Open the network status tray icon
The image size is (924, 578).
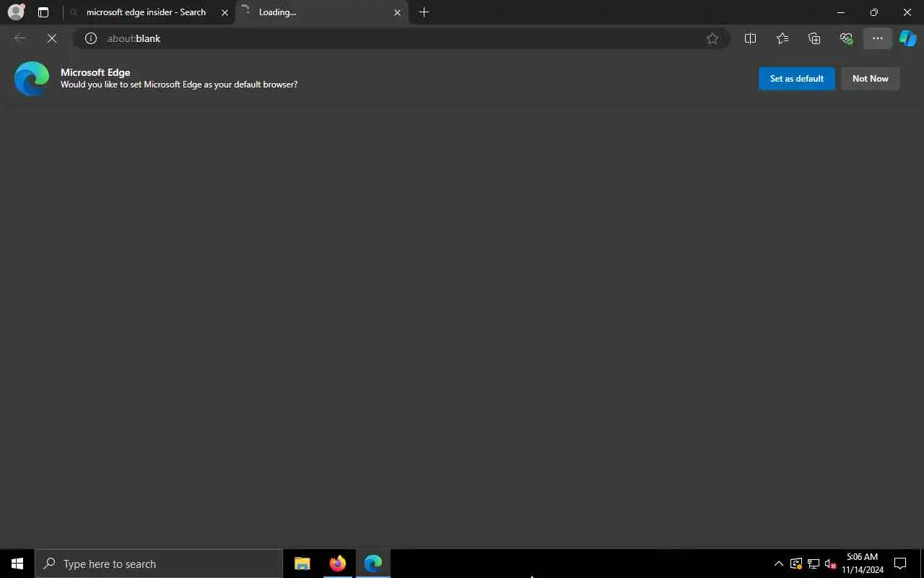(x=814, y=564)
